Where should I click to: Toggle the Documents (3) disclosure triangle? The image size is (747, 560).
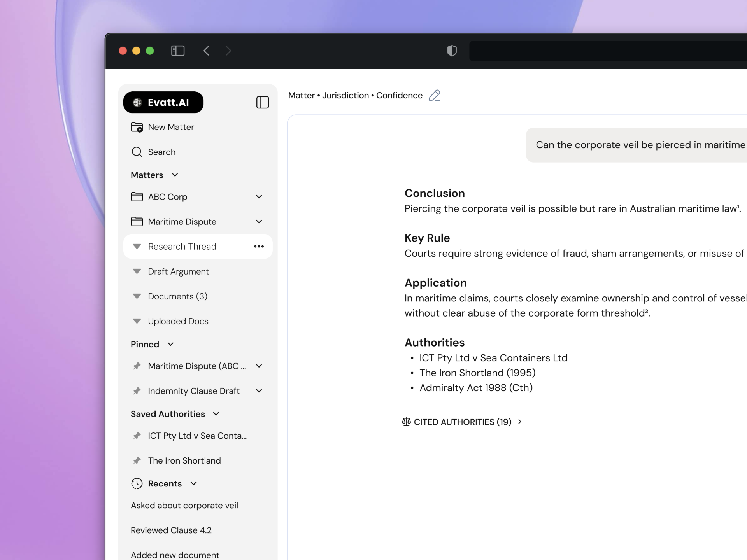tap(137, 296)
